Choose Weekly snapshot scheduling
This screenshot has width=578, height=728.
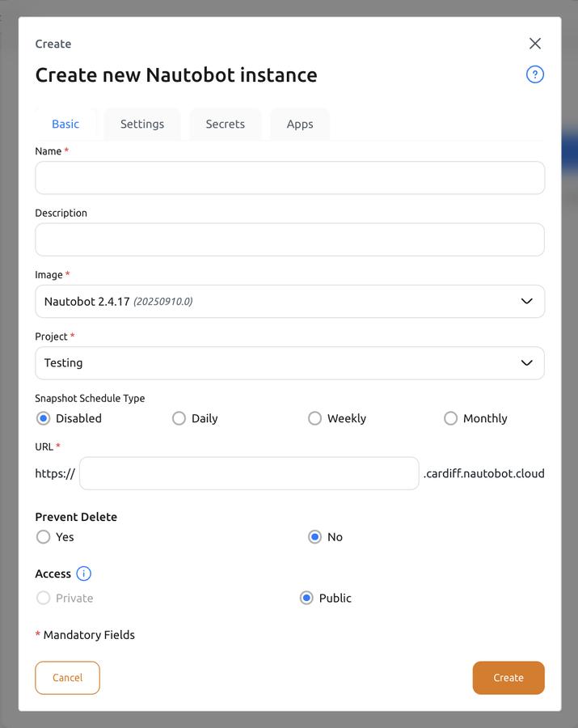coord(314,418)
